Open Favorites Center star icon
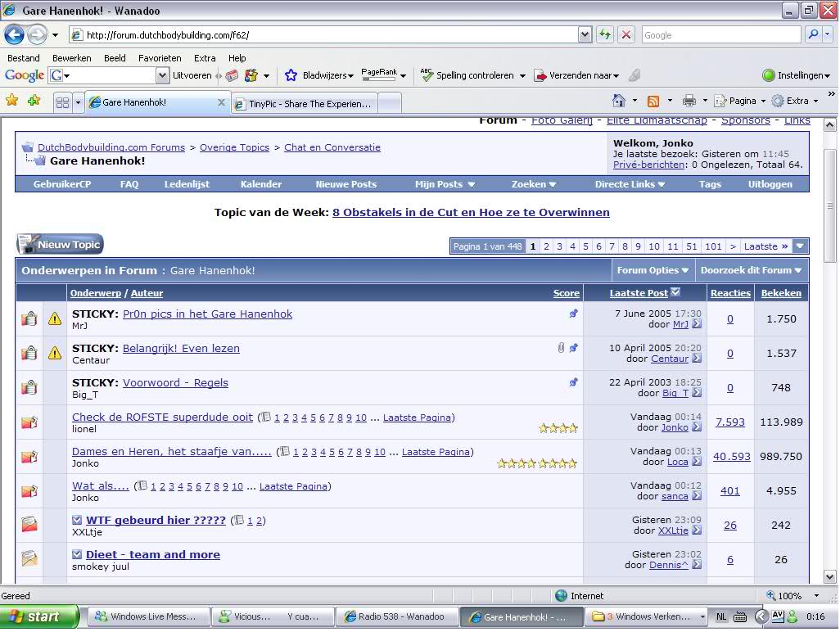This screenshot has width=840, height=632. coord(12,101)
